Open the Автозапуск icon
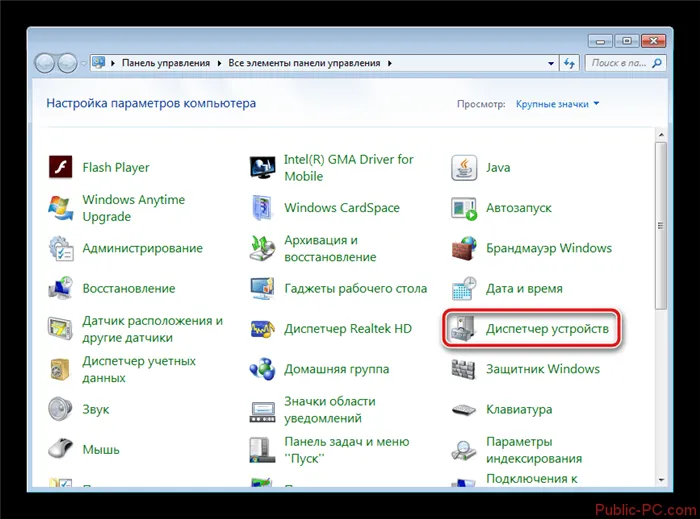The height and width of the screenshot is (519, 700). pyautogui.click(x=464, y=208)
